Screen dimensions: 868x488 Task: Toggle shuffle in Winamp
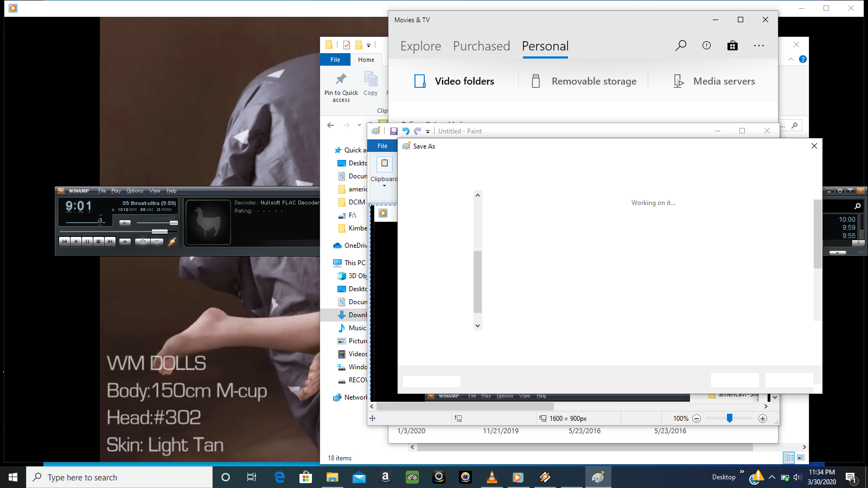142,241
